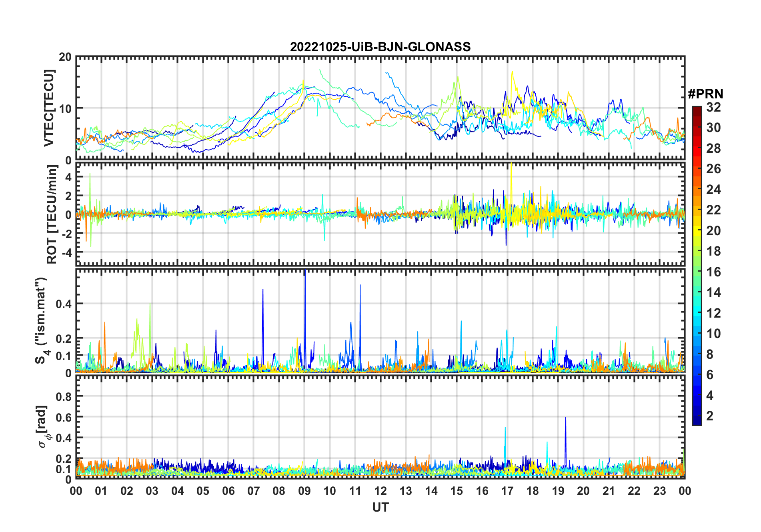The height and width of the screenshot is (532, 761).
Task: Click x-axis hour tick label 19
Action: [558, 491]
